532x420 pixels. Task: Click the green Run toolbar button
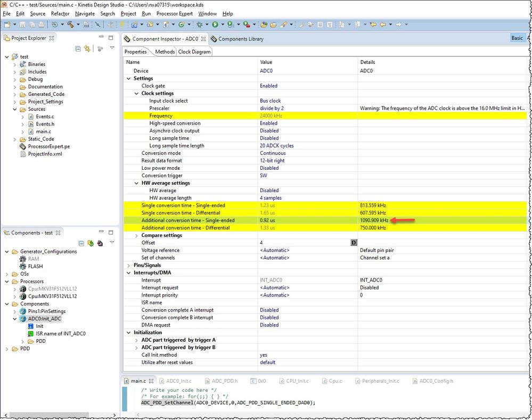215,24
